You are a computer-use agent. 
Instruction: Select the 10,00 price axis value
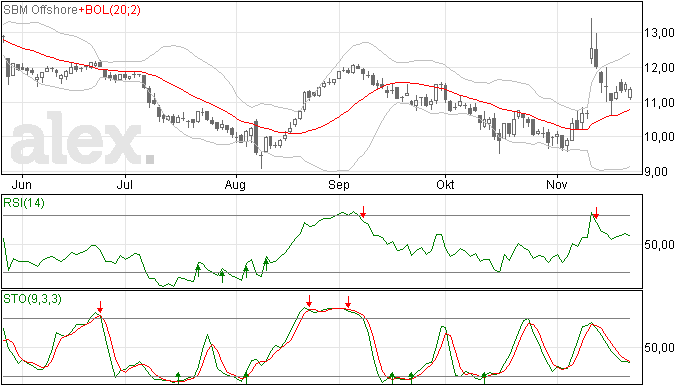(x=659, y=137)
